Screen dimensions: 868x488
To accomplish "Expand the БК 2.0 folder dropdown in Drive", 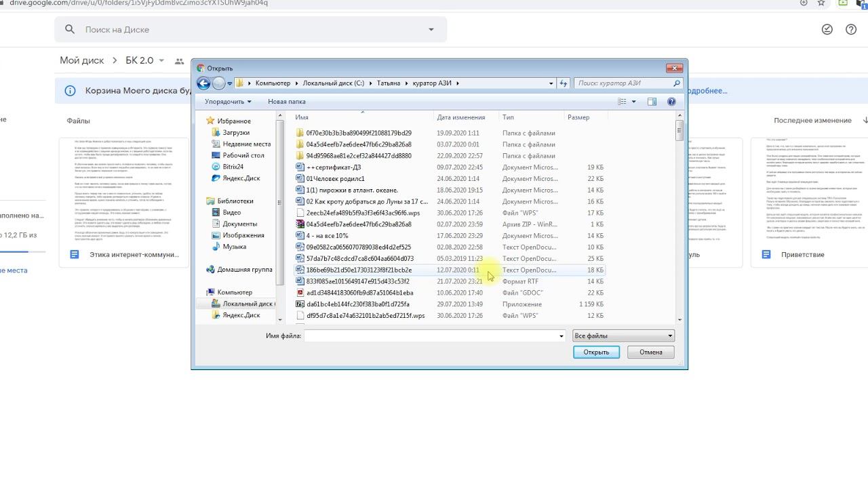I will (x=161, y=60).
